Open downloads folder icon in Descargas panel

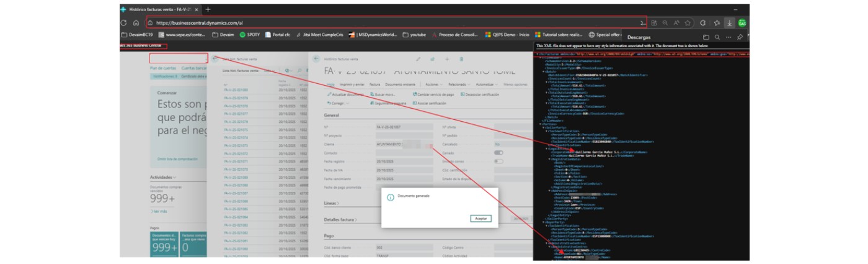(x=706, y=37)
